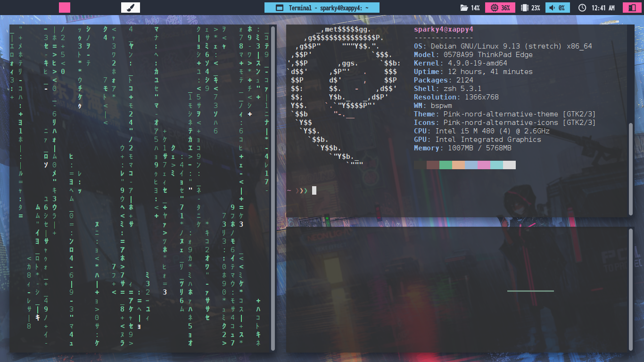Viewport: 644px width, 362px height.
Task: Click the 12:41 AM time text
Action: pyautogui.click(x=603, y=8)
